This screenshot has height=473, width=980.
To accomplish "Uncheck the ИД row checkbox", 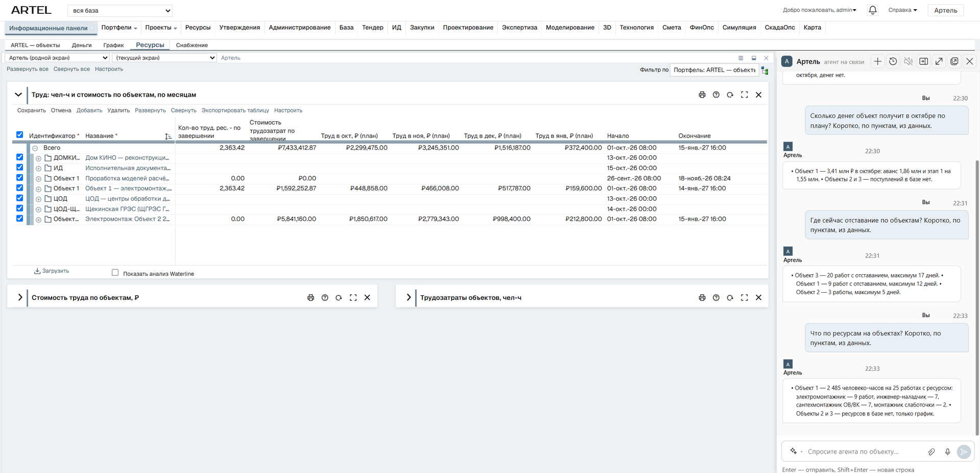I will point(19,168).
